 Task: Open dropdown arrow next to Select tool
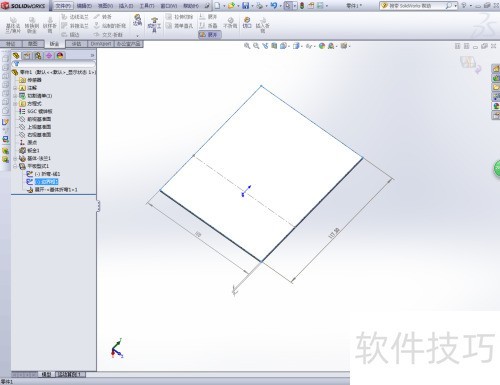coord(295,6)
